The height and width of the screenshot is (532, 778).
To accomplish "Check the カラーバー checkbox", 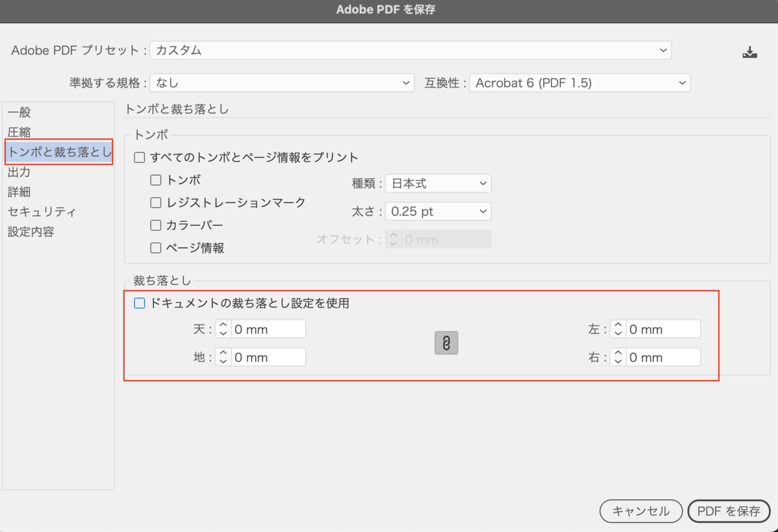I will point(155,225).
